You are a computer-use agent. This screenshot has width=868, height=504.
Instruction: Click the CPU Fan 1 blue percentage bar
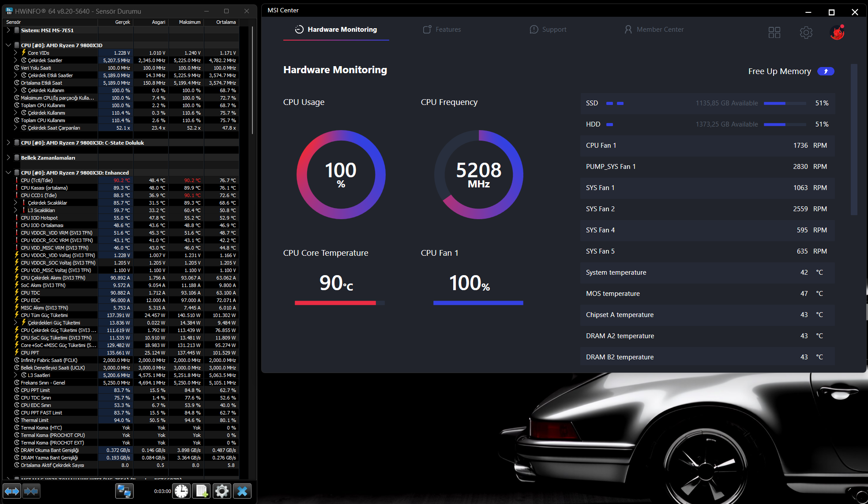[x=478, y=303]
